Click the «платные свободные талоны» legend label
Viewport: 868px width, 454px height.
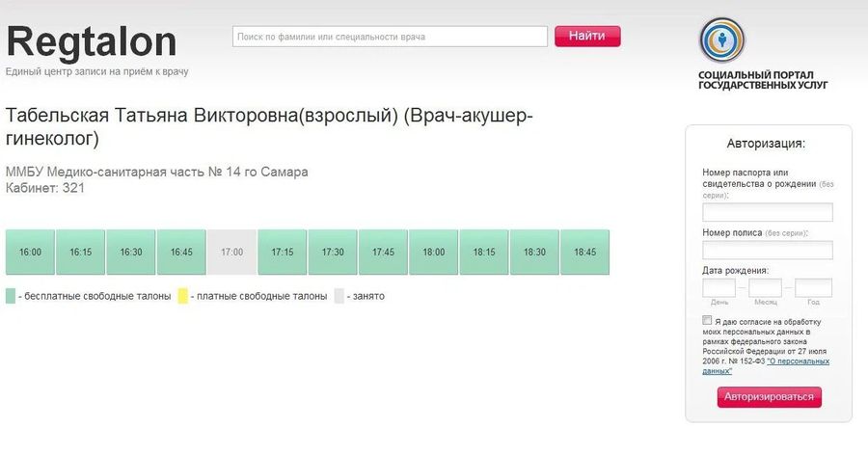(x=261, y=296)
